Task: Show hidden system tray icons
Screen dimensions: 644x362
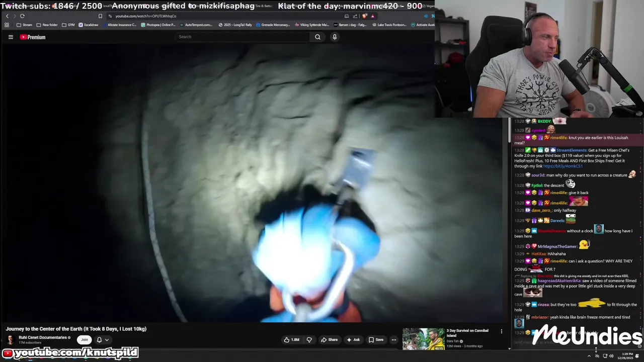Action: click(589, 356)
